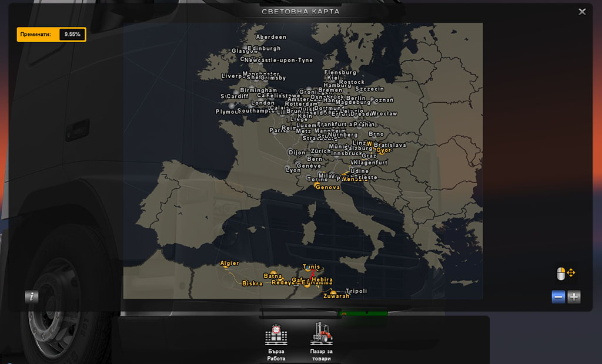Select Tripoli on the map
Viewport: 602px width, 364px height.
pos(356,291)
